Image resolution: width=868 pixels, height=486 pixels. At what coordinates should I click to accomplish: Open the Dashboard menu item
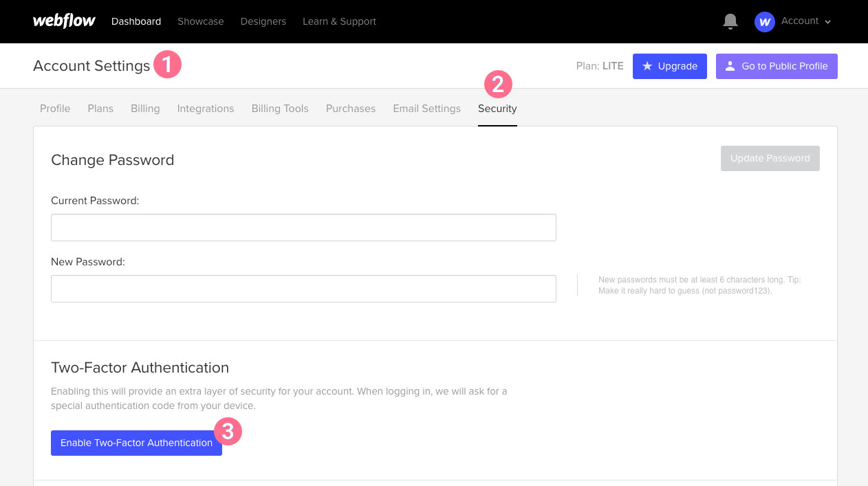136,21
